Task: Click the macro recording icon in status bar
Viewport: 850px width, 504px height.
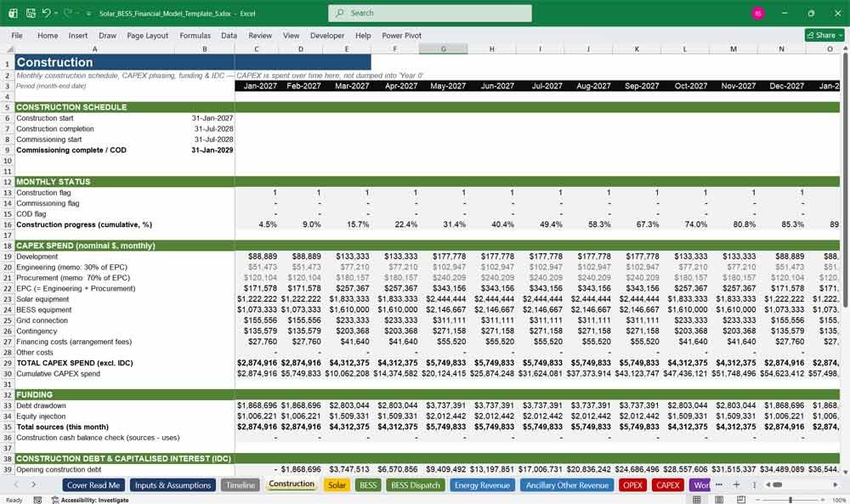Action: (37, 500)
